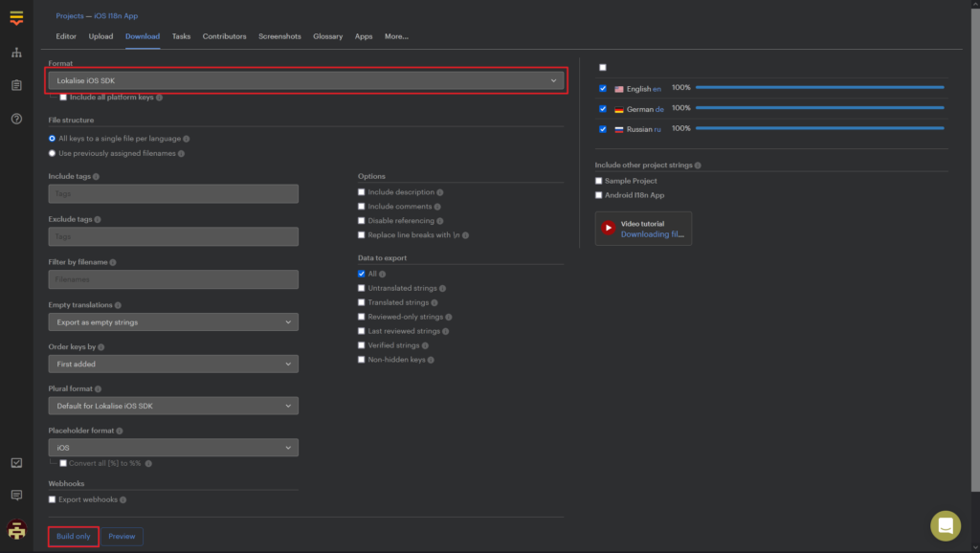This screenshot has width=980, height=553.
Task: Click info icon next to Plural format
Action: click(99, 388)
